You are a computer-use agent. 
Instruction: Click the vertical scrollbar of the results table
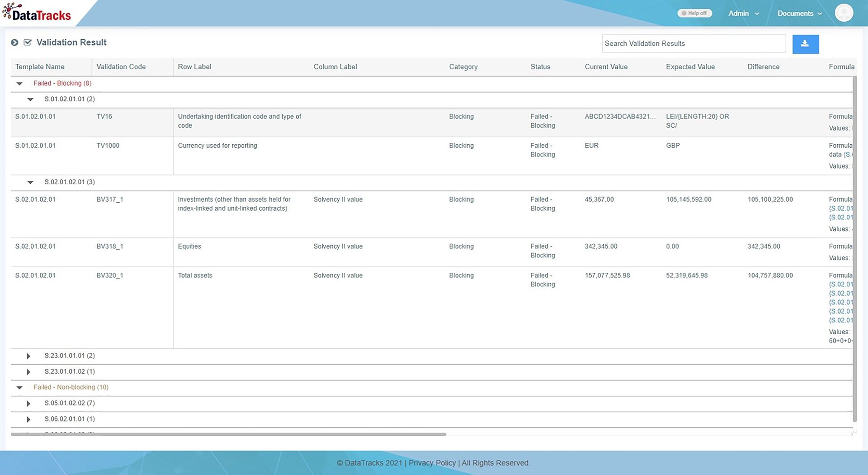pyautogui.click(x=854, y=249)
